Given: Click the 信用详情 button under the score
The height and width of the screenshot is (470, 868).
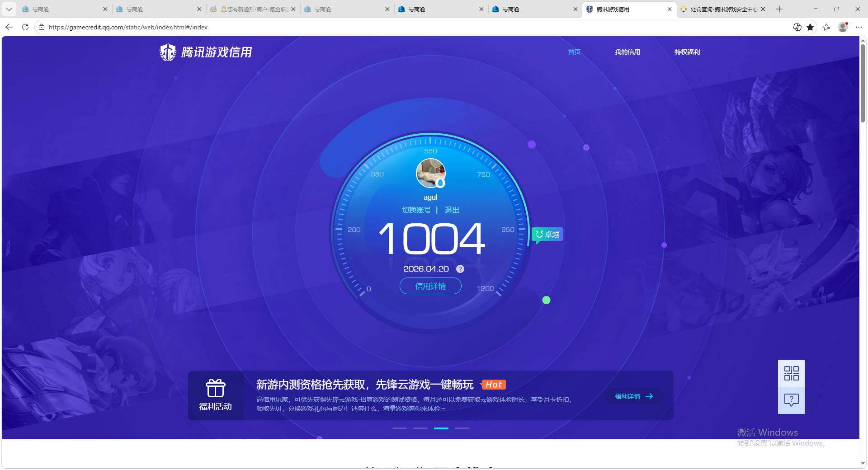Looking at the screenshot, I should pyautogui.click(x=430, y=286).
